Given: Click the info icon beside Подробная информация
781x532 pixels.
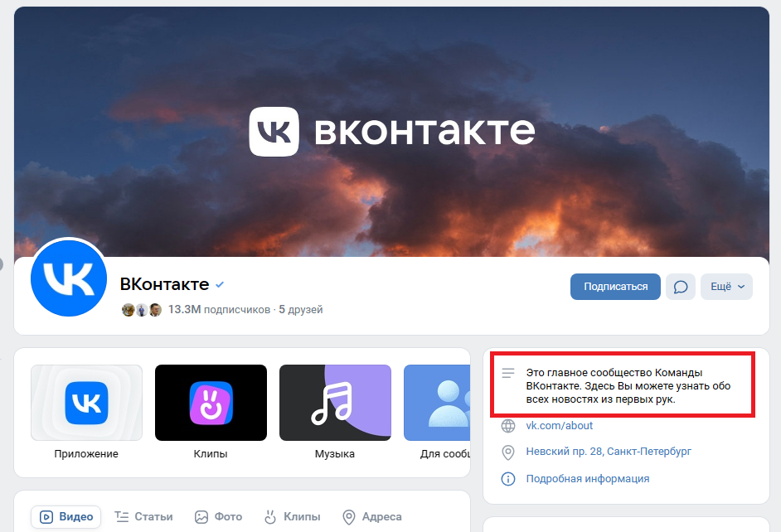Looking at the screenshot, I should click(x=508, y=479).
